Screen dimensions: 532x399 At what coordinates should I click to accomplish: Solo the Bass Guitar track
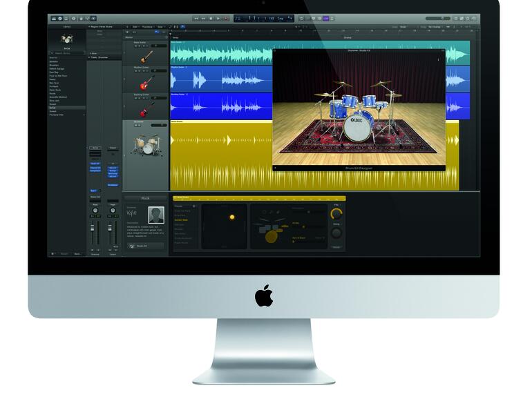click(140, 46)
